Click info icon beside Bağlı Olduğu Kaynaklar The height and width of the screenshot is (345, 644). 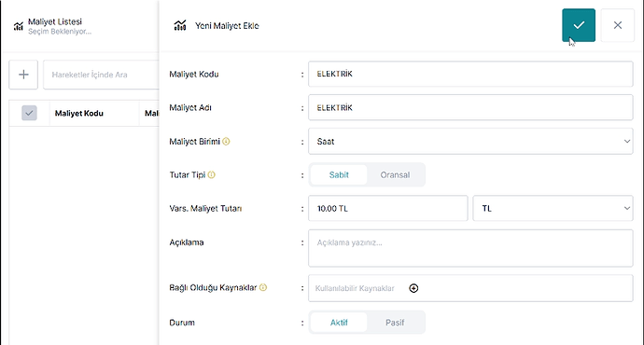(x=263, y=287)
